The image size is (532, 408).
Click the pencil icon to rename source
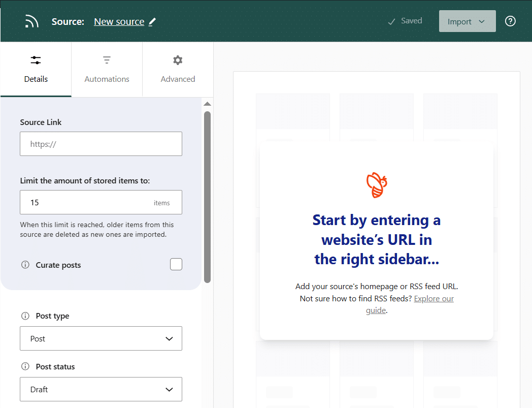coord(152,22)
